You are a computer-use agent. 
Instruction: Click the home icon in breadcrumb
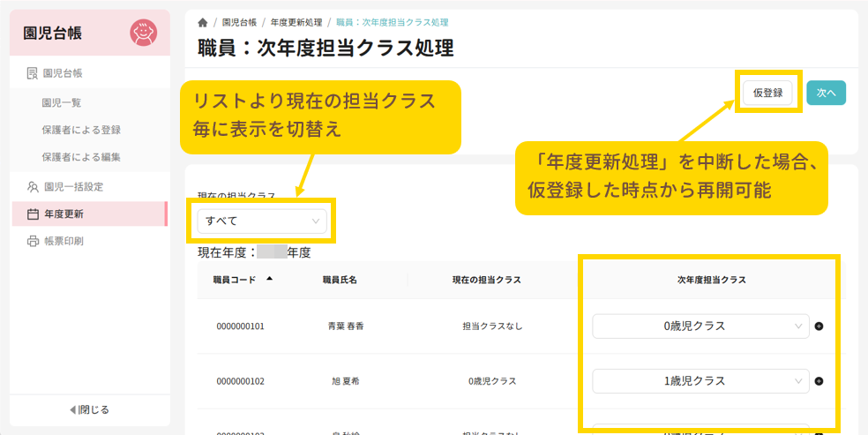203,22
